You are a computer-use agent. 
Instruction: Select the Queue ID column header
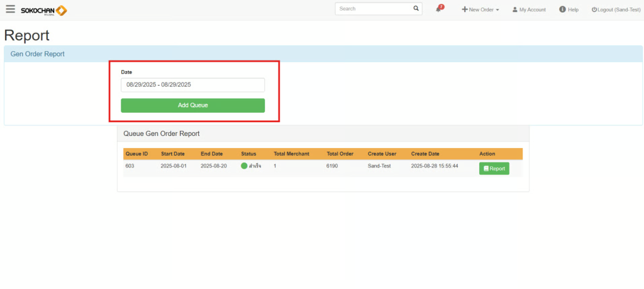tap(136, 154)
